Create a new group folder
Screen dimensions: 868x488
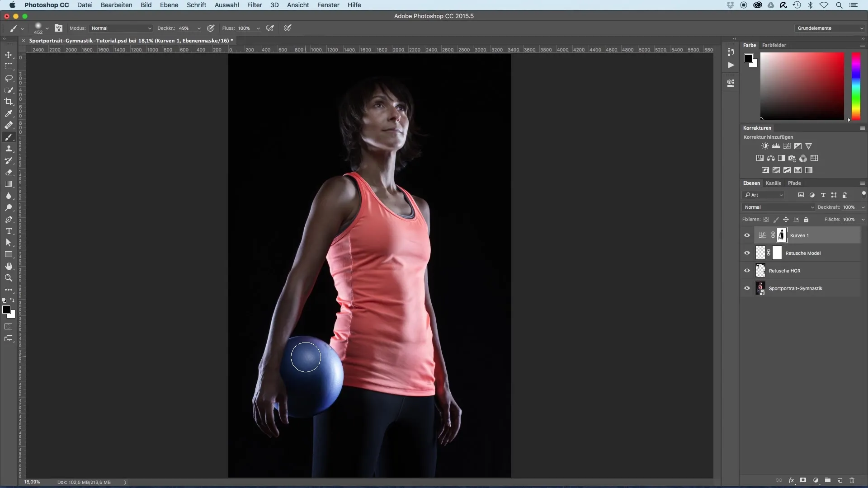[828, 480]
